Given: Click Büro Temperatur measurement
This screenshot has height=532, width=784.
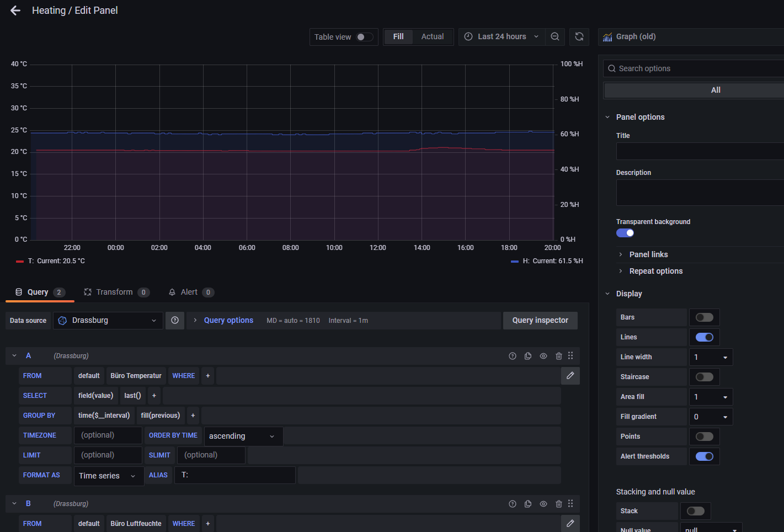Looking at the screenshot, I should pos(136,376).
